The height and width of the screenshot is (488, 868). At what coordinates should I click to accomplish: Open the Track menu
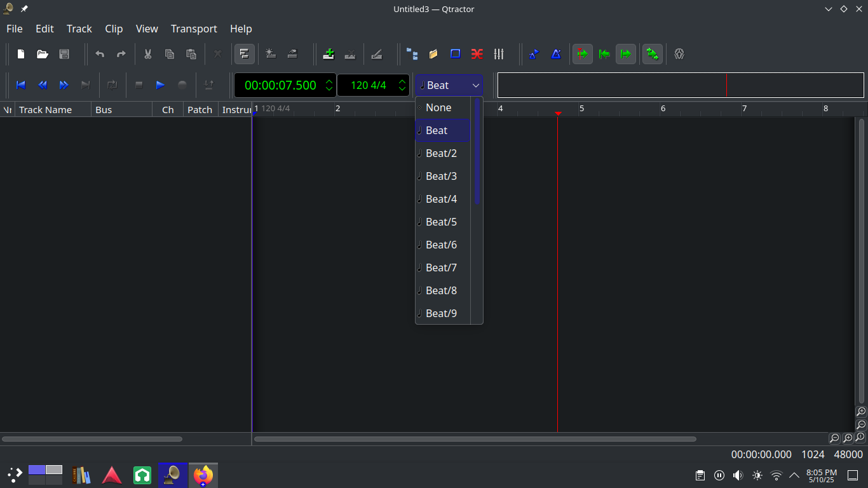(x=79, y=29)
